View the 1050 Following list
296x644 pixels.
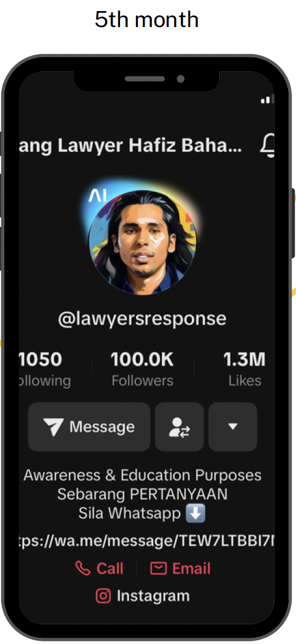pyautogui.click(x=45, y=369)
